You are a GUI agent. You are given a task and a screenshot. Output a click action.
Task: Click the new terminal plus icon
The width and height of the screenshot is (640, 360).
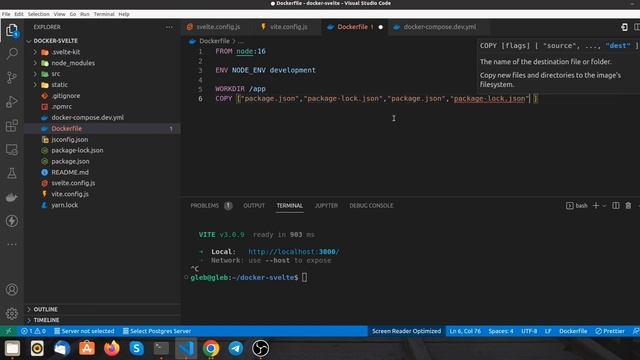point(596,205)
